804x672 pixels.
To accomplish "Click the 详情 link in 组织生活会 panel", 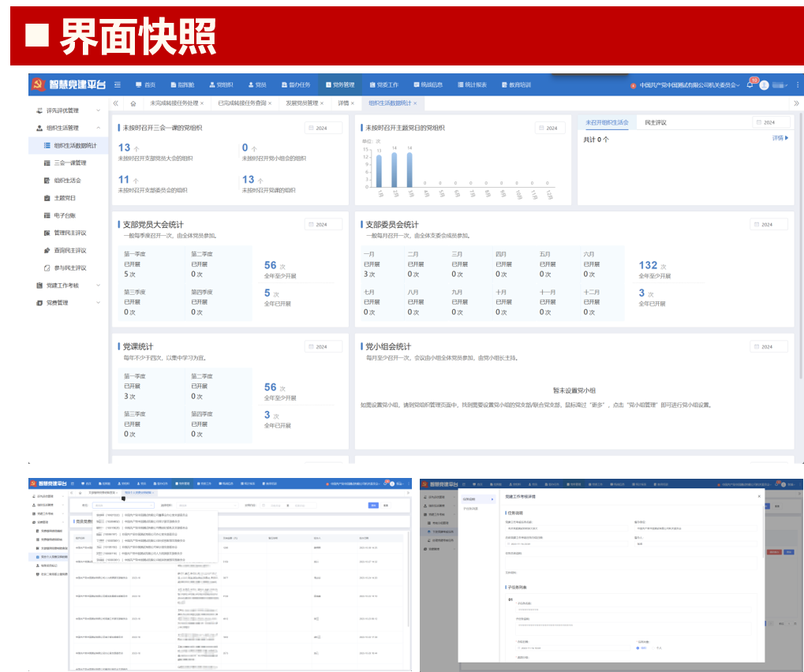I will tap(780, 139).
